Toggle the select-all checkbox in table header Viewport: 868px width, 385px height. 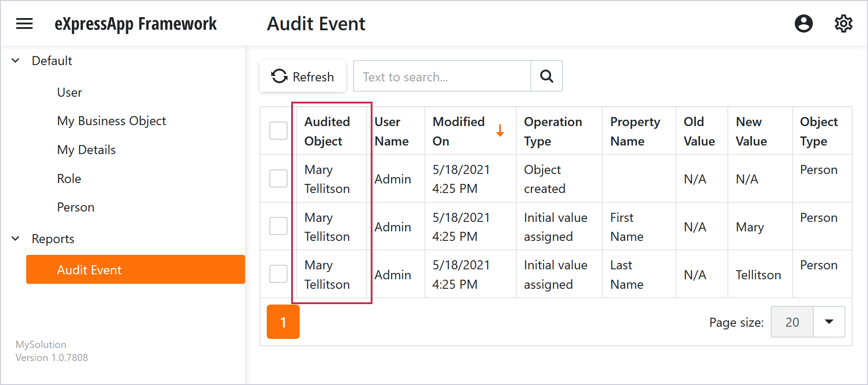(278, 131)
